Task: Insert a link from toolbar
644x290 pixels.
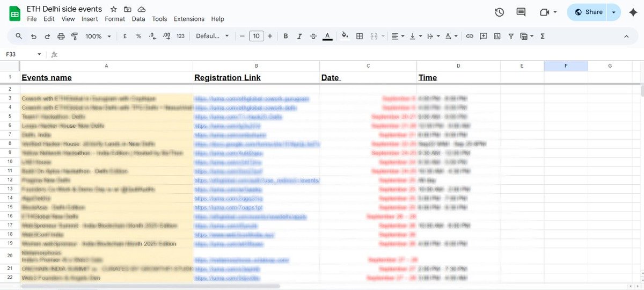Action: click(x=470, y=36)
